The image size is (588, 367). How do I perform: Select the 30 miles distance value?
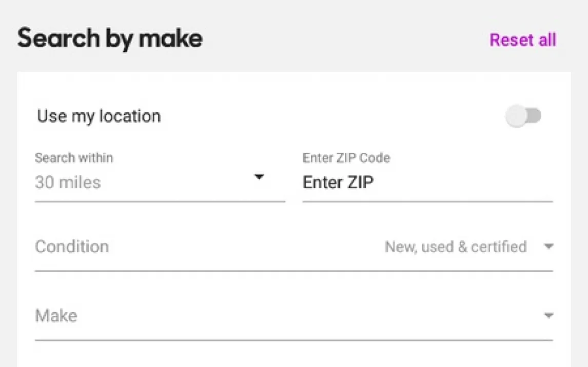[x=68, y=182]
